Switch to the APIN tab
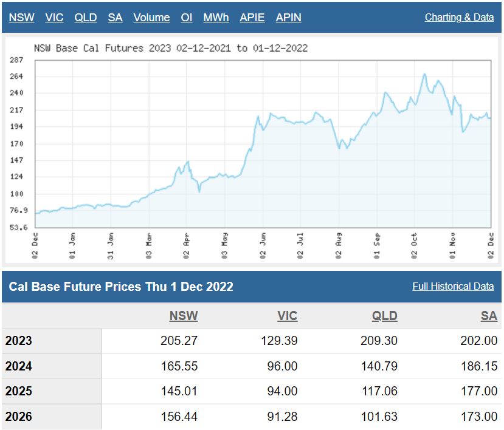Image resolution: width=504 pixels, height=430 pixels. [x=288, y=18]
